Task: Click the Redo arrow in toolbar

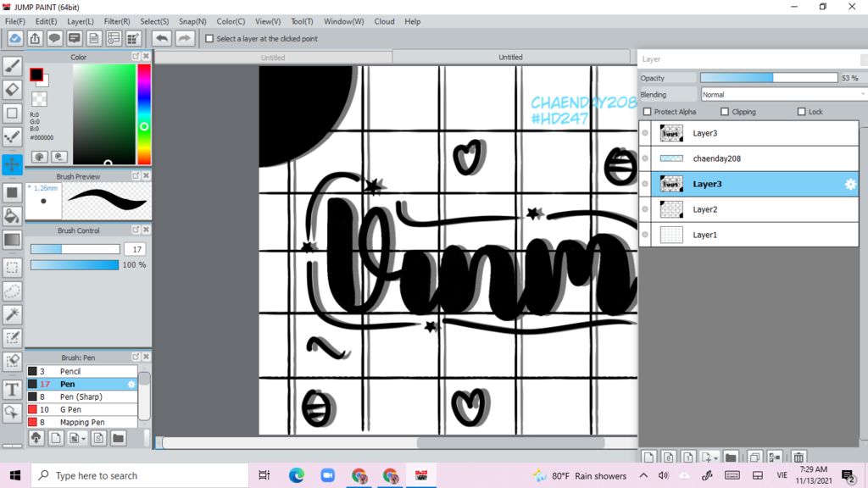Action: pyautogui.click(x=184, y=38)
